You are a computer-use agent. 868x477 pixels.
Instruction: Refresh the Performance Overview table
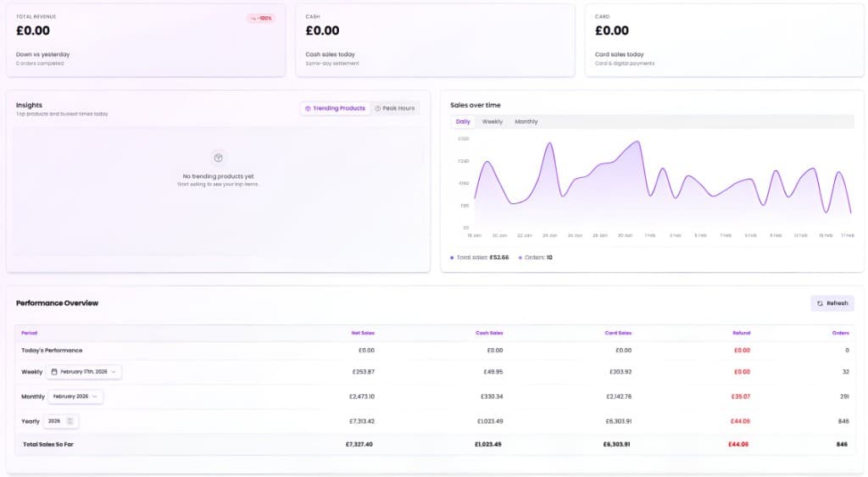832,303
